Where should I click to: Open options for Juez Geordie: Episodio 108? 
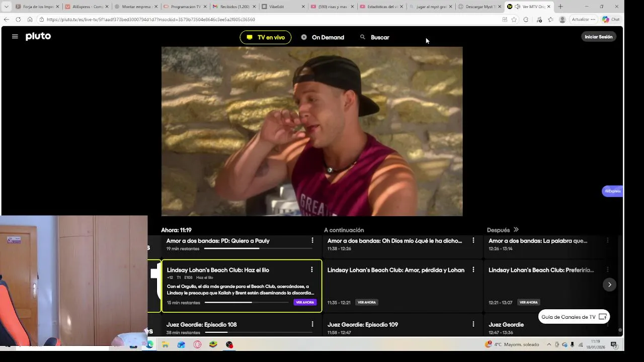click(x=312, y=324)
